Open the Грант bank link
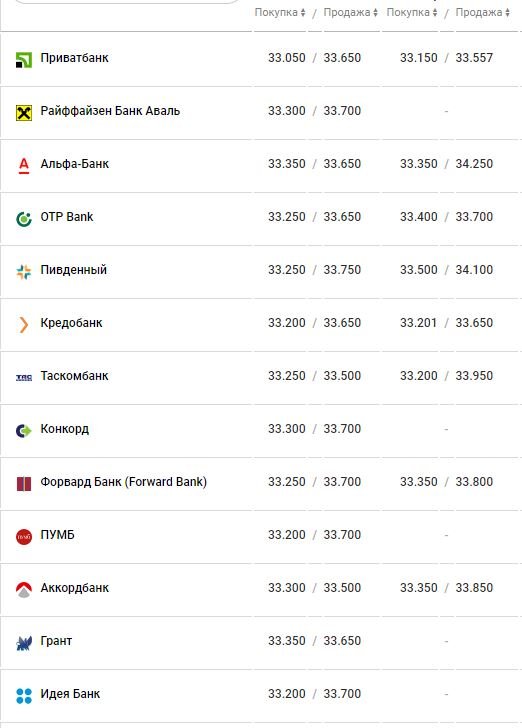This screenshot has width=522, height=728. (x=56, y=641)
